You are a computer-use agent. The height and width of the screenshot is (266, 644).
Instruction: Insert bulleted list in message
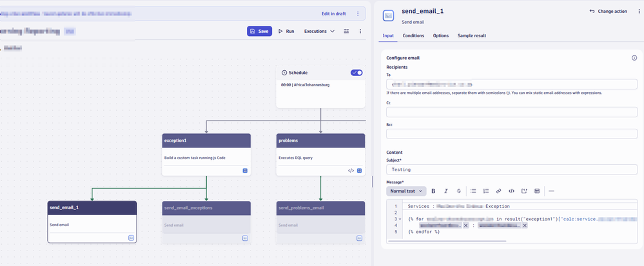point(473,191)
